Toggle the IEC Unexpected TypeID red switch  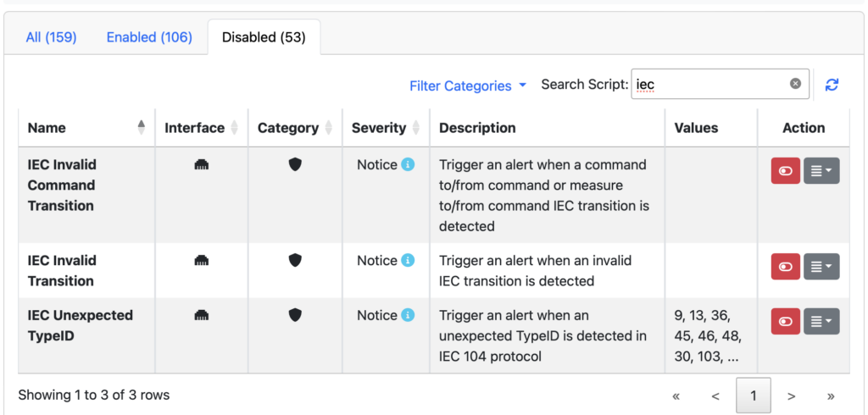point(786,322)
